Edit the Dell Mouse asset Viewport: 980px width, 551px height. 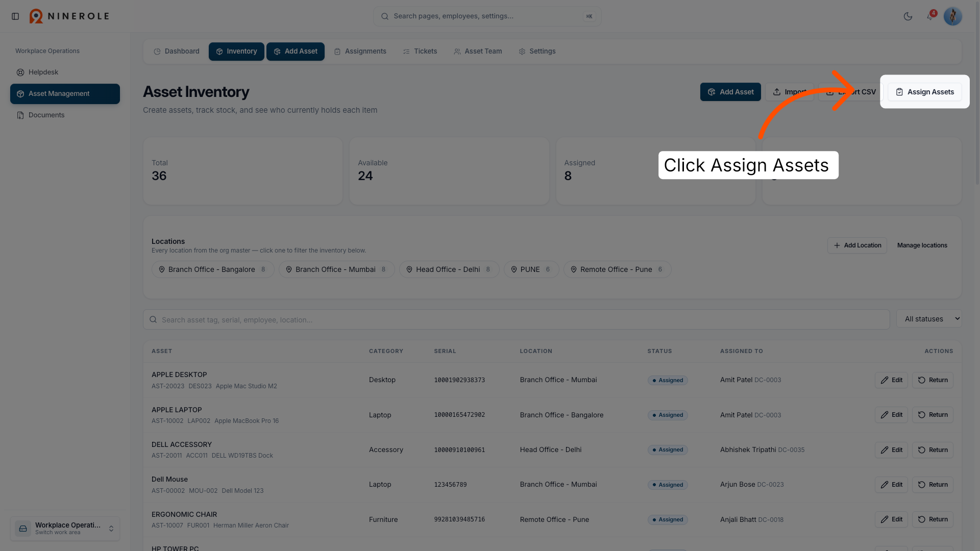point(891,485)
